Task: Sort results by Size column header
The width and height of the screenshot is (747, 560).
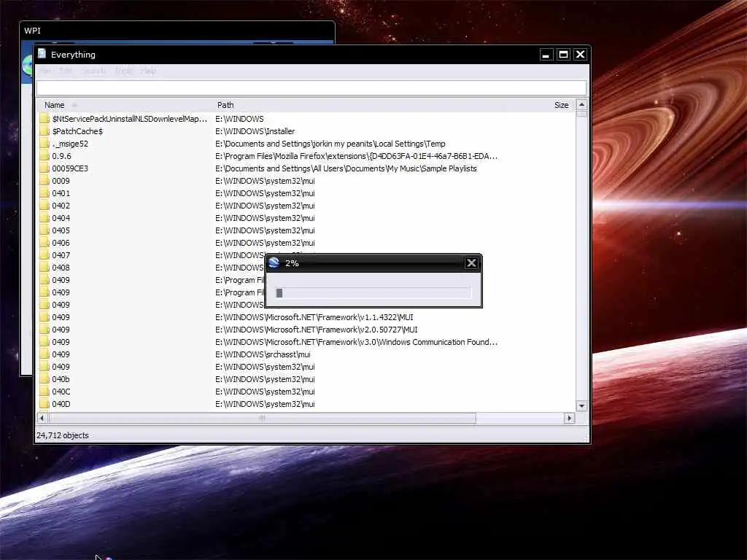Action: (561, 105)
